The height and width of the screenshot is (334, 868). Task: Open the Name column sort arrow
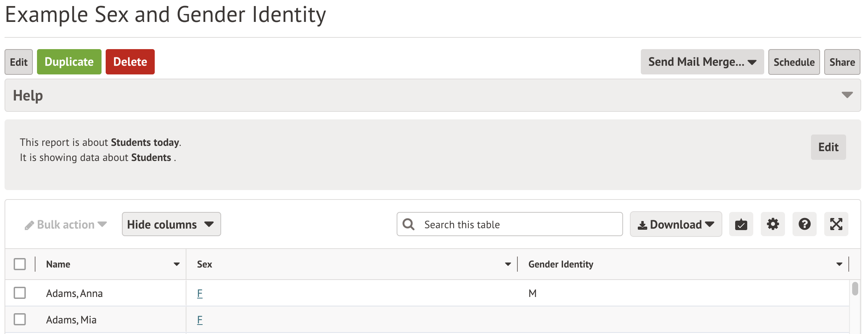click(176, 264)
